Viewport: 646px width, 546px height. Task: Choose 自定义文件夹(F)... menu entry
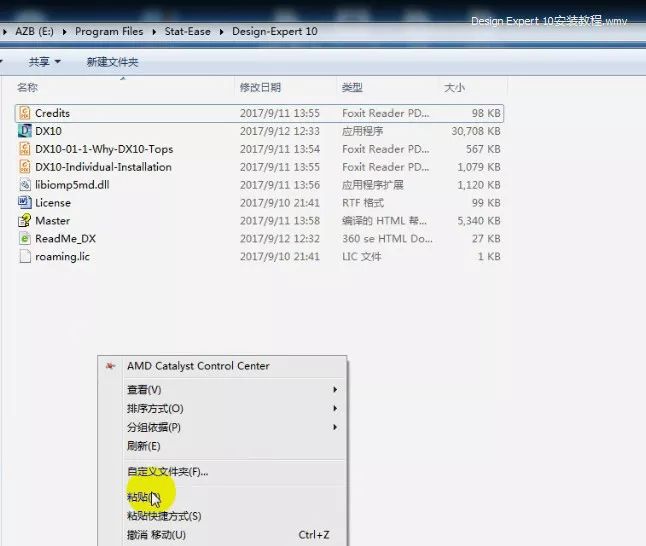click(x=222, y=471)
